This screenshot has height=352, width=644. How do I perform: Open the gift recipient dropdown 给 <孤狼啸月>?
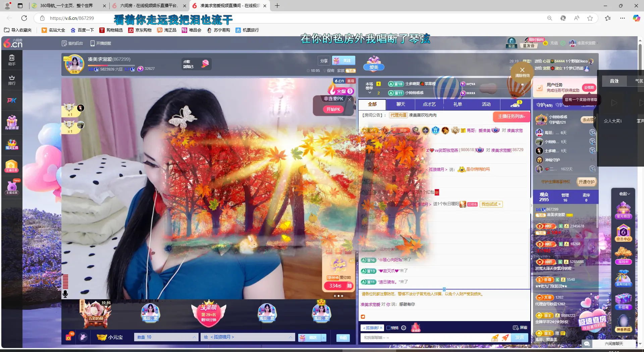tap(248, 337)
